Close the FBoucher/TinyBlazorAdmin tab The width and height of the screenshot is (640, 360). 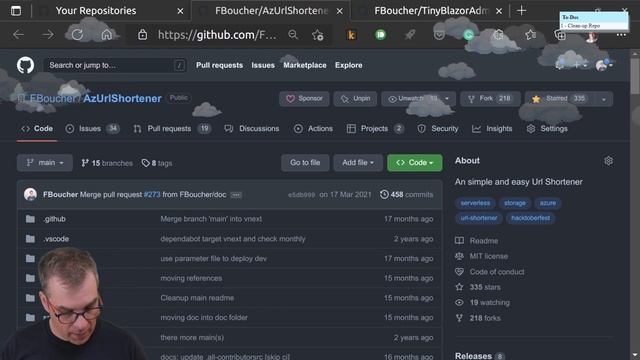499,11
